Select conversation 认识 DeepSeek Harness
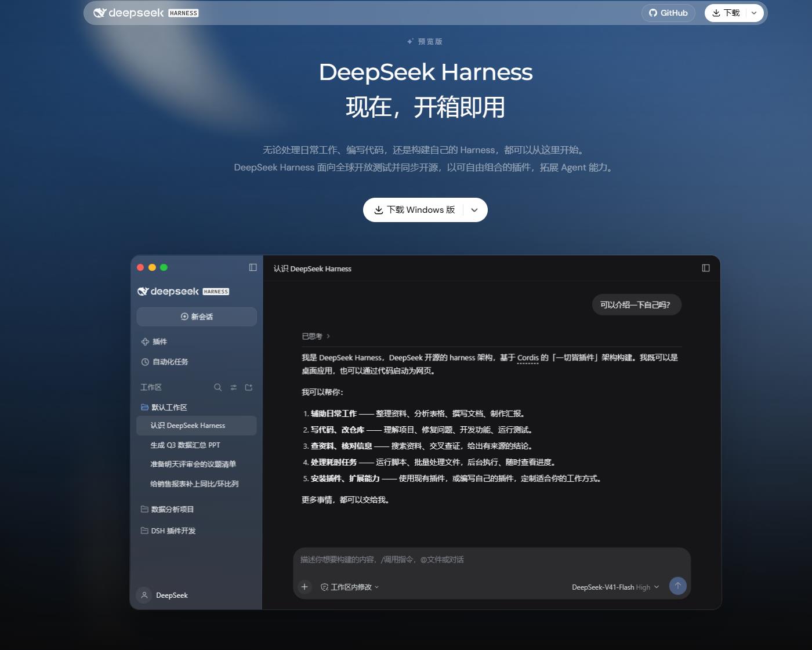Image resolution: width=812 pixels, height=650 pixels. pos(197,426)
